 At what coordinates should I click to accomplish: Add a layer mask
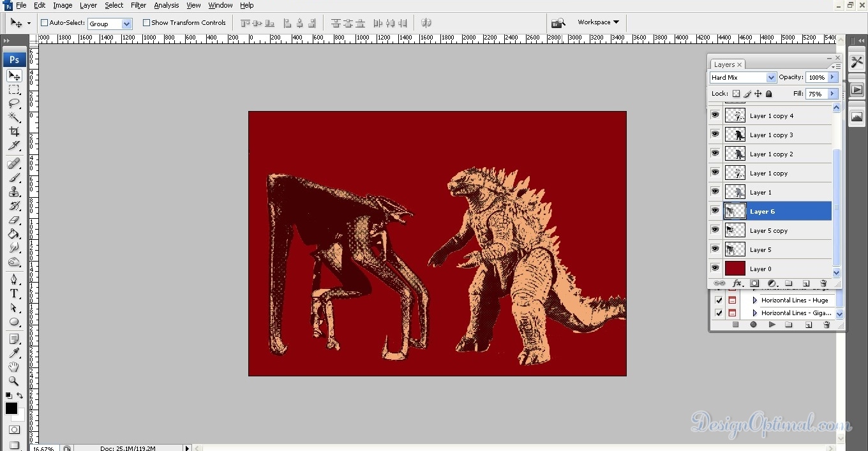pyautogui.click(x=754, y=283)
